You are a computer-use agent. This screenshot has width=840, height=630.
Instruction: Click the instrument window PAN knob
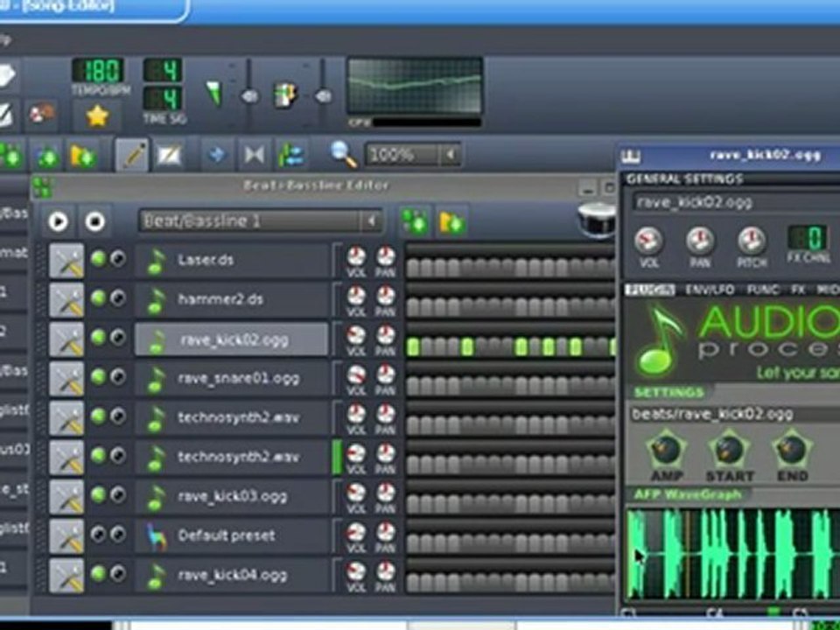[700, 241]
